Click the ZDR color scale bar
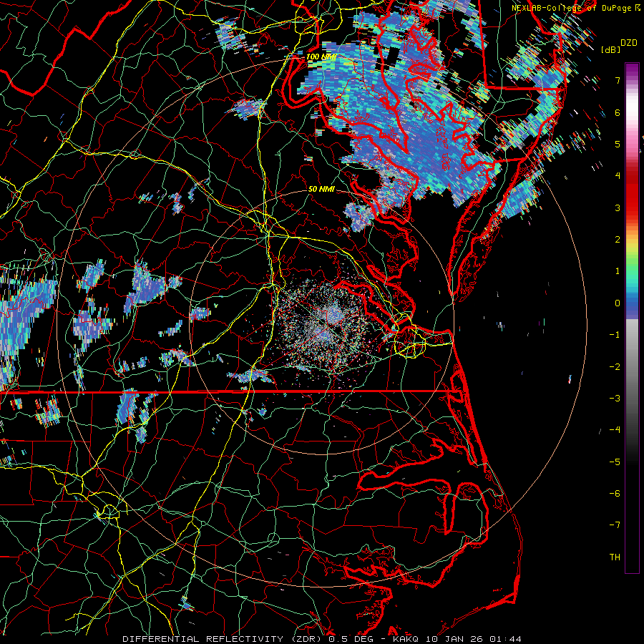Viewport: 644px width, 644px height. [632, 318]
